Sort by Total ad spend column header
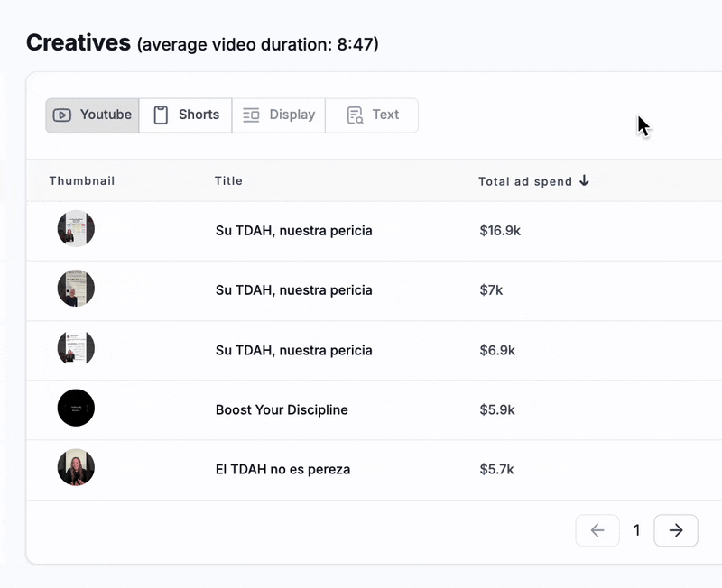Screen dimensions: 722x588 click(x=525, y=181)
